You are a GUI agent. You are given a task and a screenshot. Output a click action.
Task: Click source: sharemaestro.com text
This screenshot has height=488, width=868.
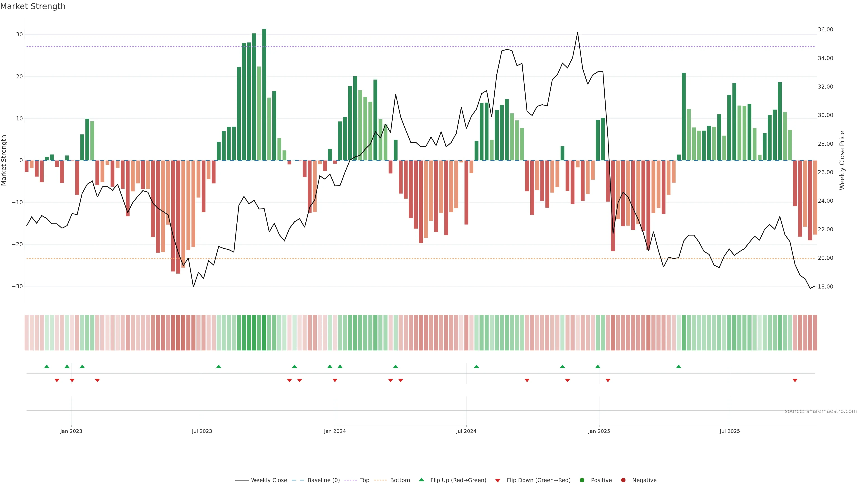(821, 411)
